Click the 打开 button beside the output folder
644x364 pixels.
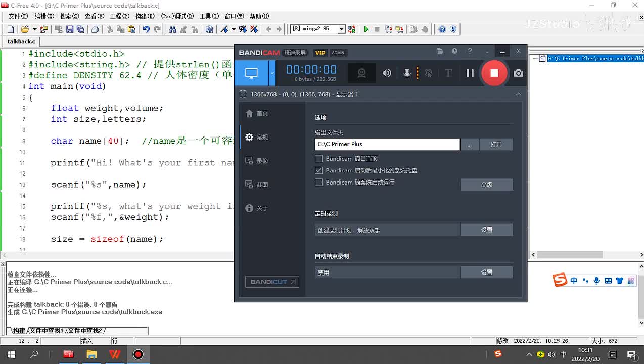tap(496, 144)
